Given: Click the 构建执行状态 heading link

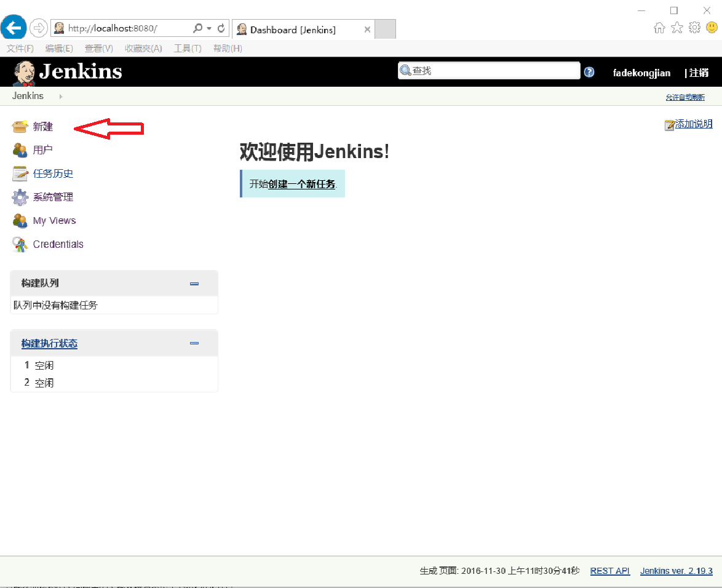Looking at the screenshot, I should click(49, 343).
